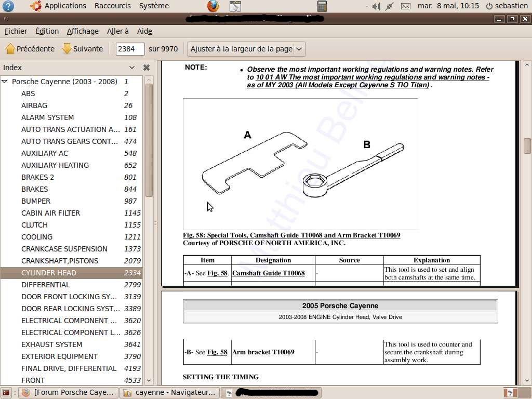Switch to cayenne - Navigateur taskbar window
The width and height of the screenshot is (532, 399).
(x=169, y=393)
